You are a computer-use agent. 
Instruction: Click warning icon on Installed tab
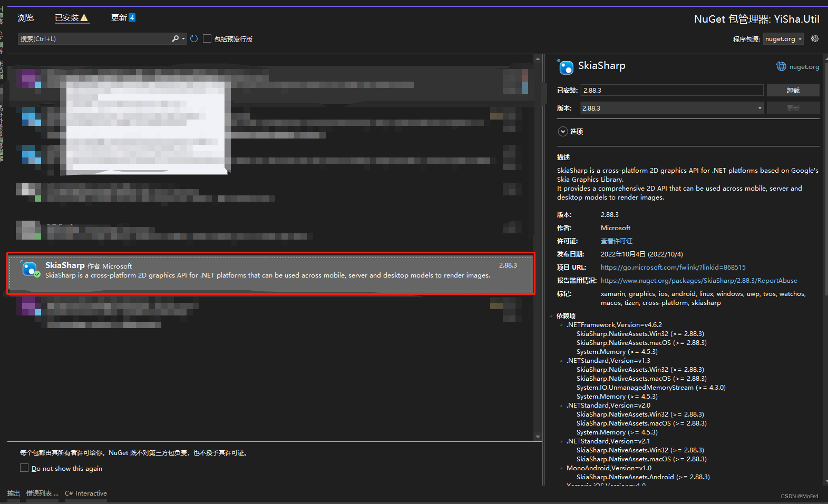[x=84, y=18]
